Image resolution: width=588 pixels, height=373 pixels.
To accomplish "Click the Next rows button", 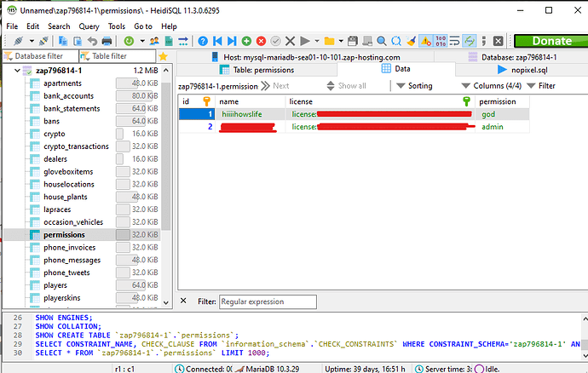I will [275, 86].
